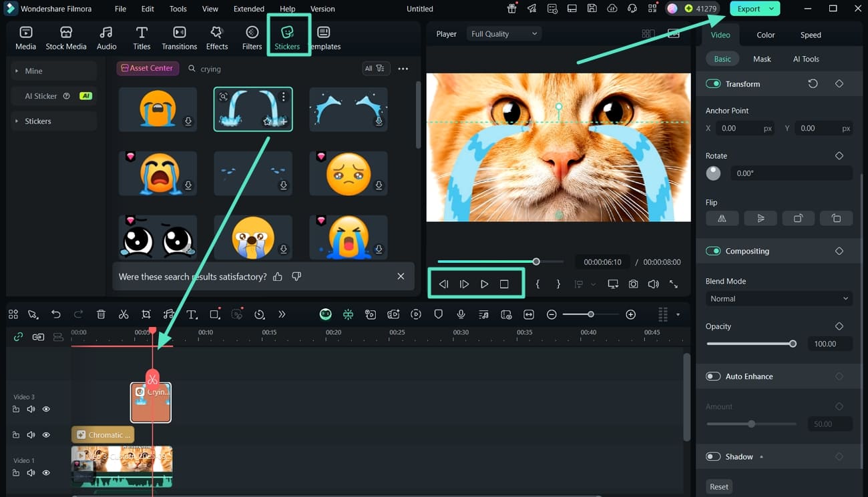868x497 pixels.
Task: Open the Export dropdown arrow
Action: coord(772,9)
